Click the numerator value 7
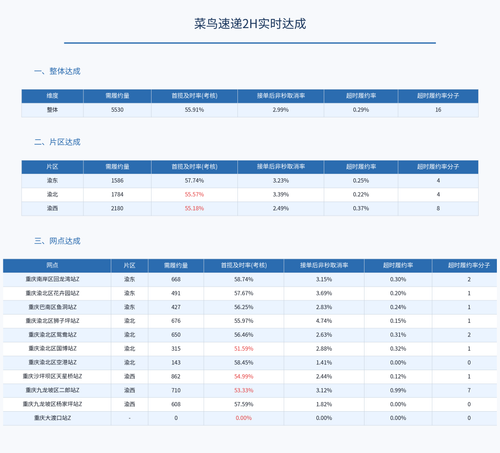500x453 pixels. pyautogui.click(x=469, y=390)
